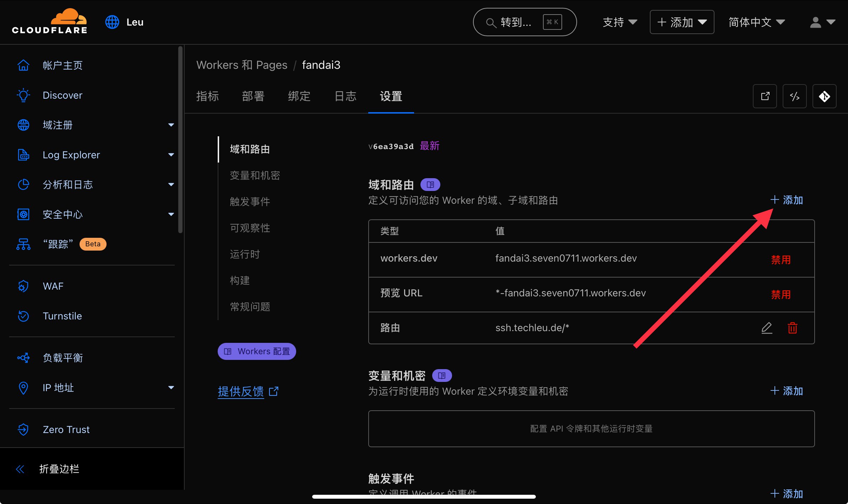Screen dimensions: 848x504
Task: Select 变量和机密 in settings navigation
Action: pos(255,175)
